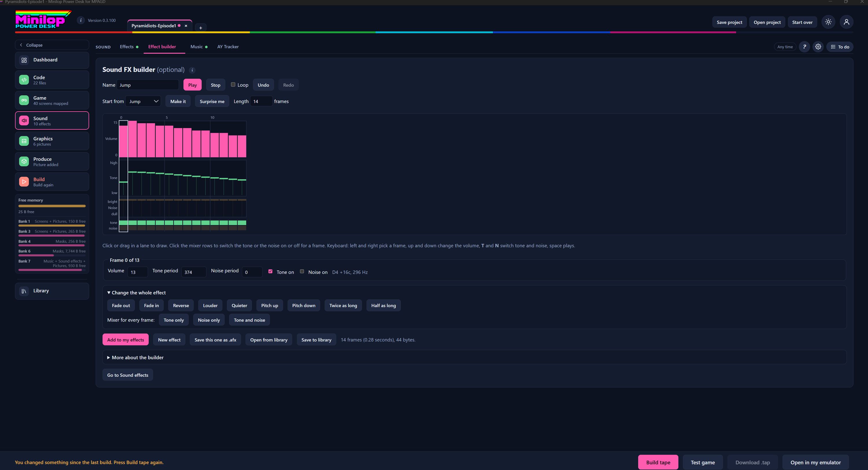This screenshot has height=470, width=868.
Task: Click the version info icon
Action: coord(80,20)
